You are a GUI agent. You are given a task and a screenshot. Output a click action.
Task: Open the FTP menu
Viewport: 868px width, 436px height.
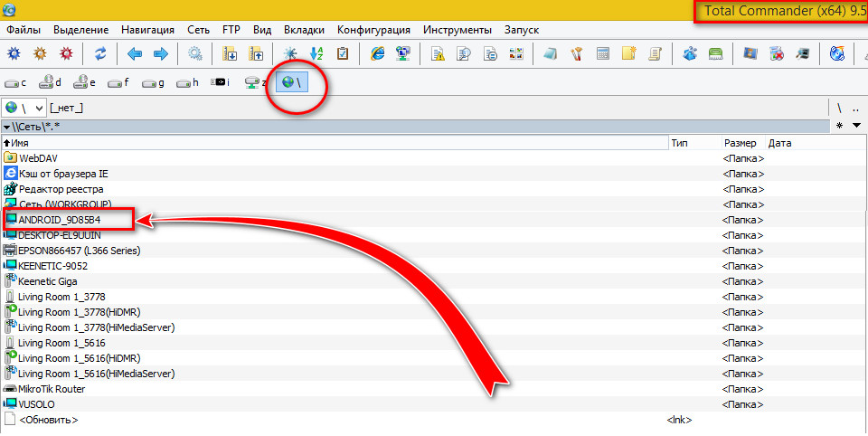pos(231,30)
